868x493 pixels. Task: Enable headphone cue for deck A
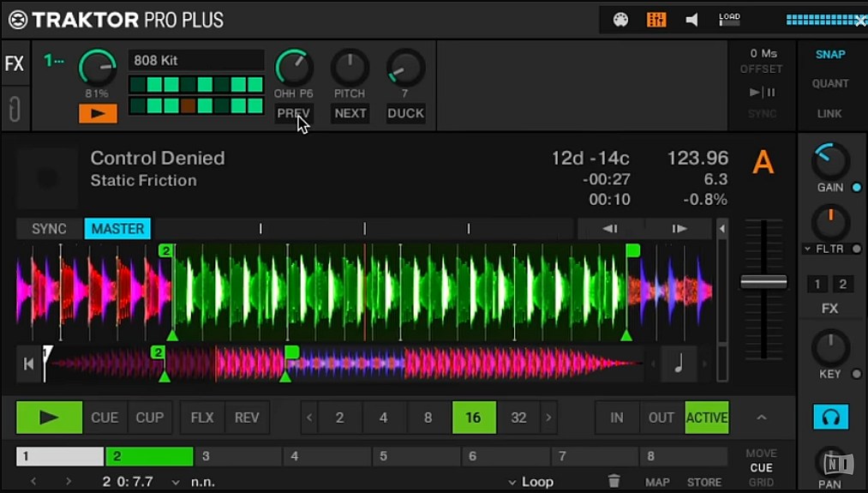[830, 417]
